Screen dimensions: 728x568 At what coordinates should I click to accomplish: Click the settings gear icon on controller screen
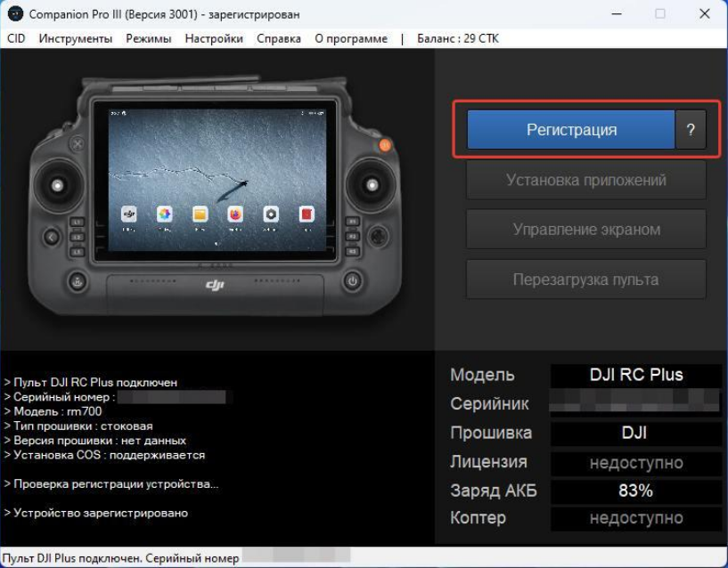[271, 214]
